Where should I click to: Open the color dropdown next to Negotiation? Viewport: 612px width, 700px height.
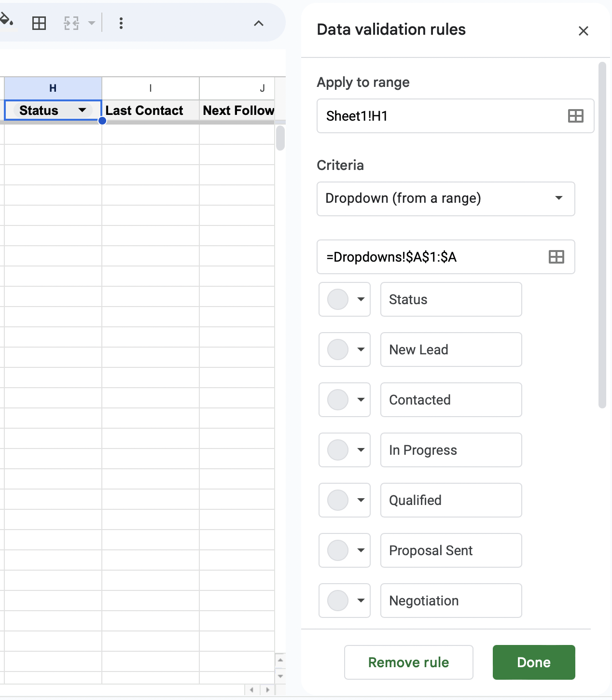pos(362,601)
